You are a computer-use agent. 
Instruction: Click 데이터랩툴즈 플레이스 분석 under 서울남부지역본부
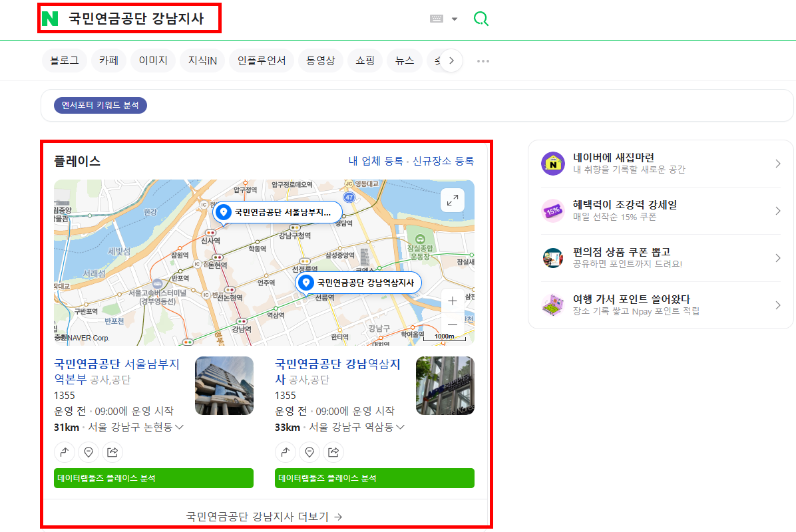pos(154,478)
